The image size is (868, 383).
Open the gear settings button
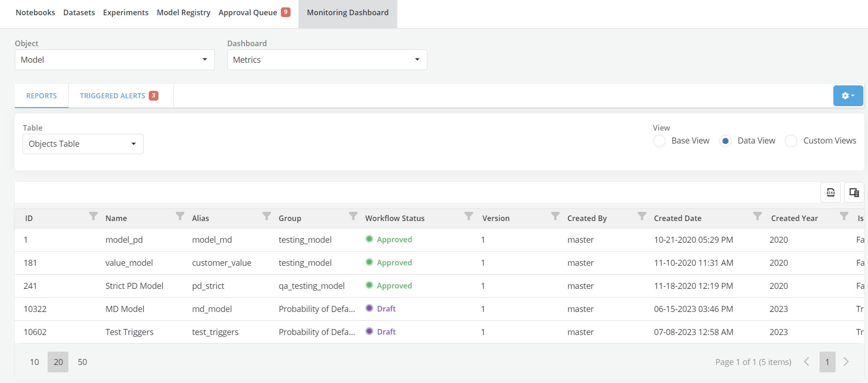point(848,96)
